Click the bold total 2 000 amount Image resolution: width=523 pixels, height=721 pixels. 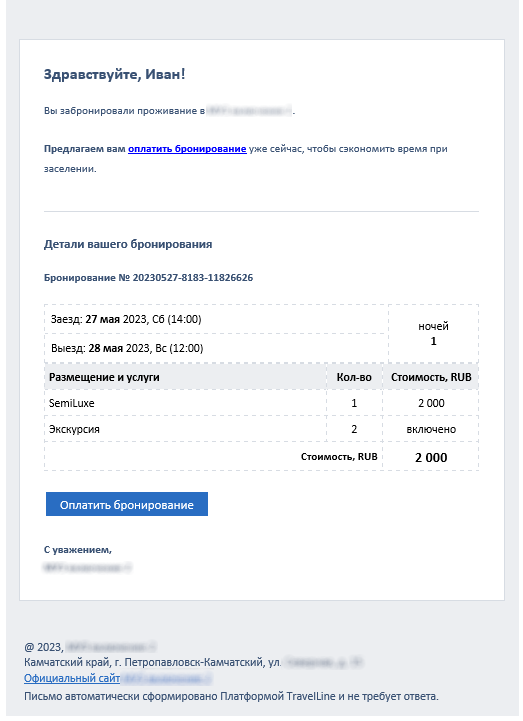[x=431, y=458]
